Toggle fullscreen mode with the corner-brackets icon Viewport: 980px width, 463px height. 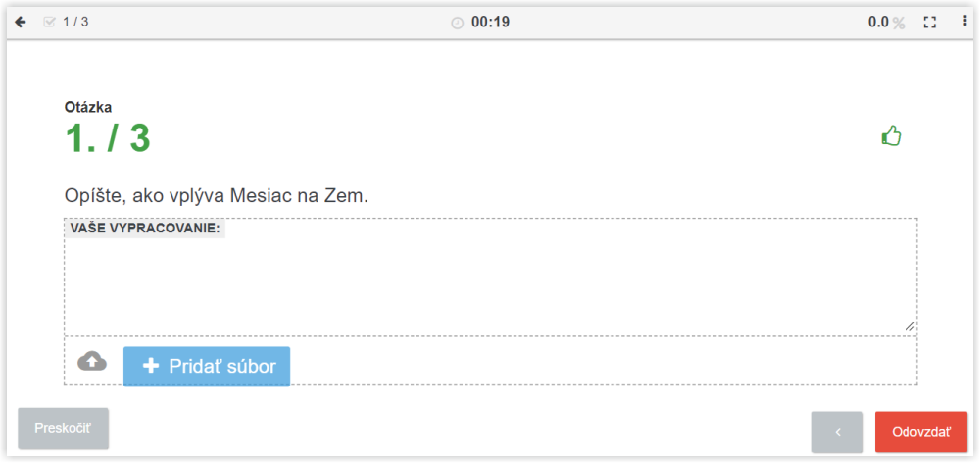930,23
